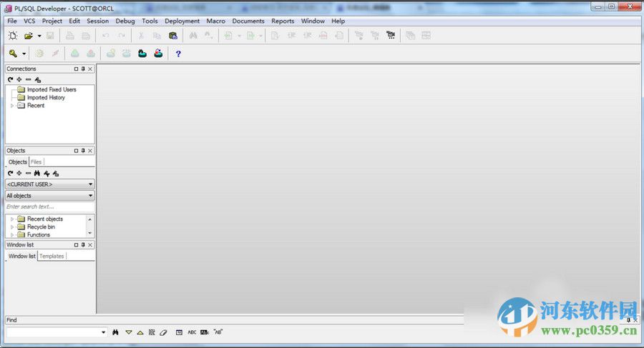Switch to the Templates tab
644x348 pixels.
[x=52, y=256]
